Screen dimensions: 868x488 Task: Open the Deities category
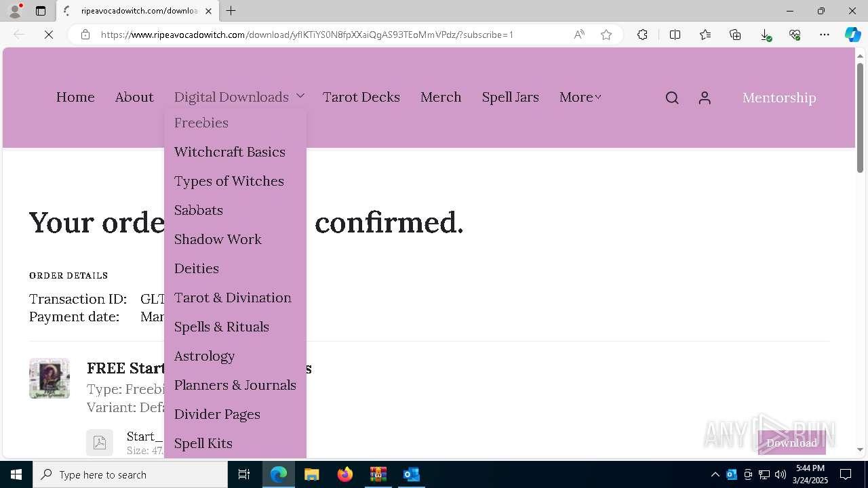point(197,268)
